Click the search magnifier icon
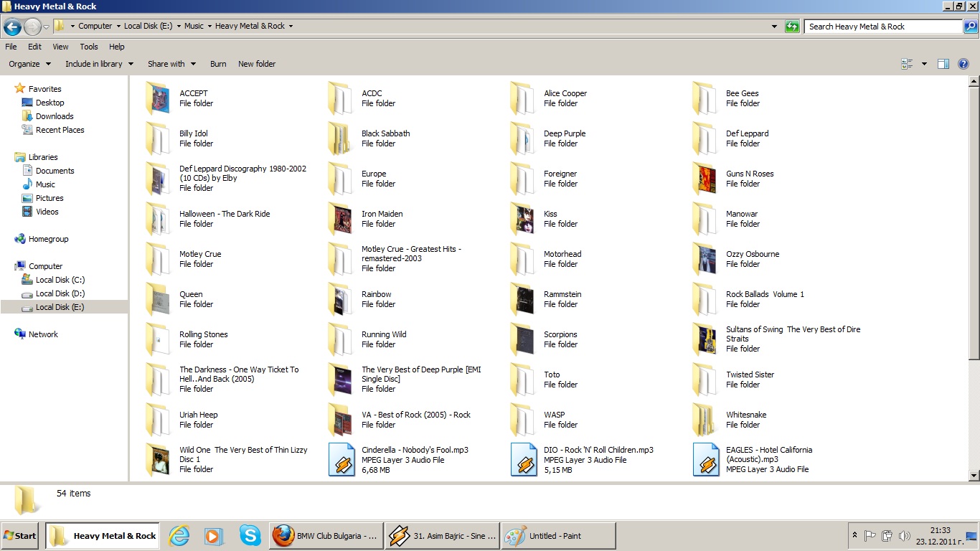Viewport: 980px width, 551px height. (970, 27)
